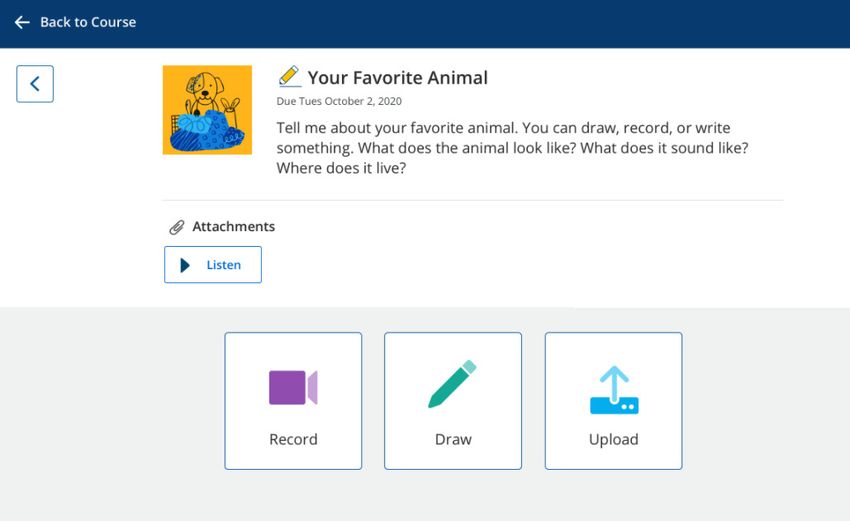This screenshot has width=850, height=521.
Task: Click the blue upload arrow icon
Action: pyautogui.click(x=614, y=390)
